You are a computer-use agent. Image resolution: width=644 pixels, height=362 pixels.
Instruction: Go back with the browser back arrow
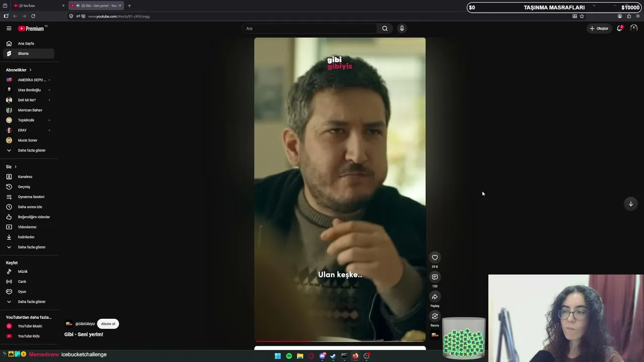pyautogui.click(x=15, y=16)
